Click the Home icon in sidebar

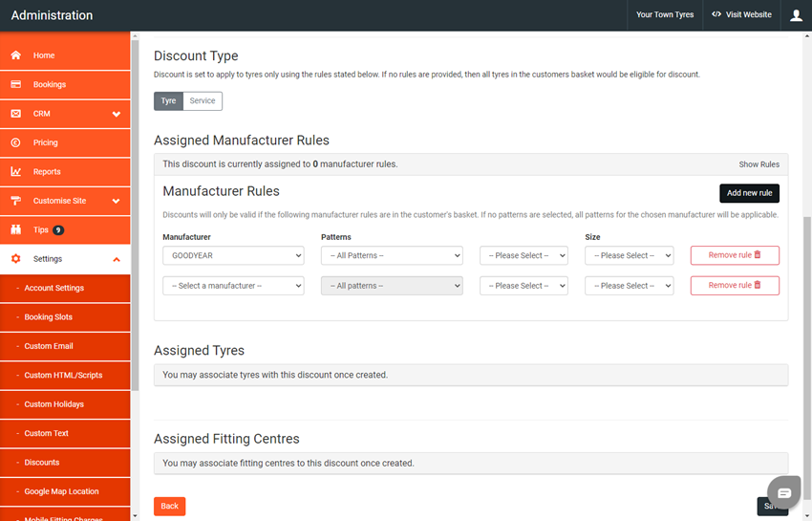(15, 55)
